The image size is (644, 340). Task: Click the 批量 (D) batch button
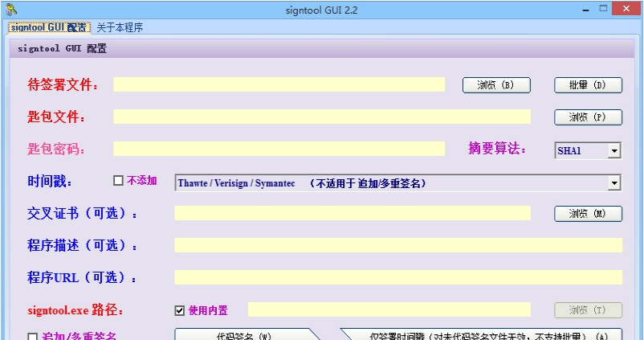click(x=588, y=85)
